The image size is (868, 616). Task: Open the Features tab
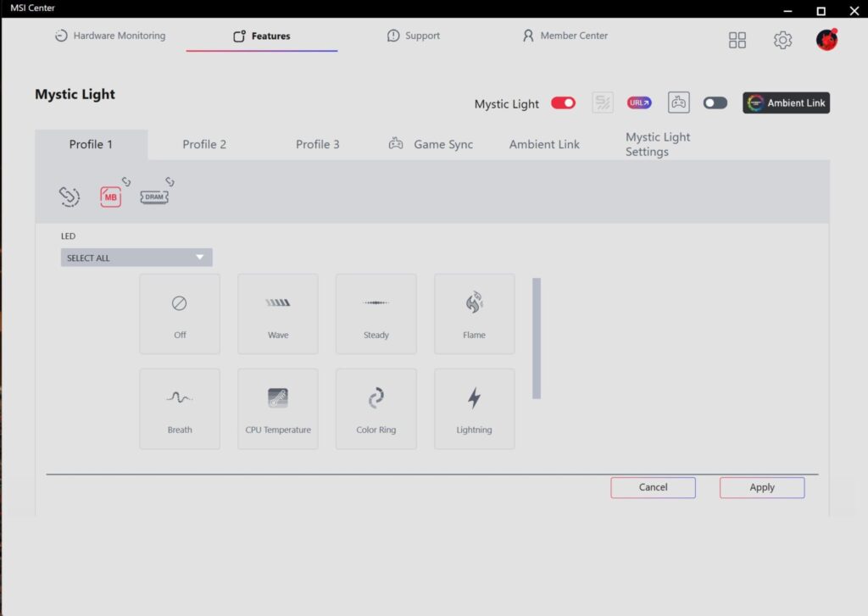point(262,36)
